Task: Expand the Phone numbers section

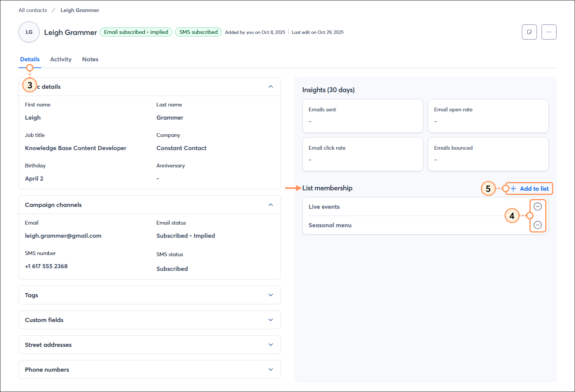Action: tap(270, 369)
